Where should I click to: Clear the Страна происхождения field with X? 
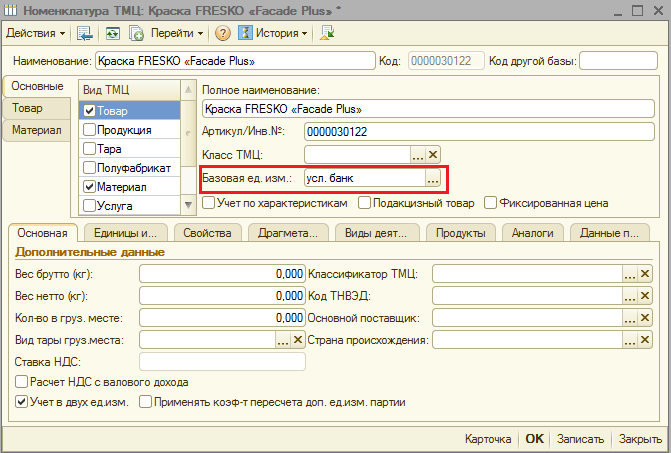click(646, 340)
